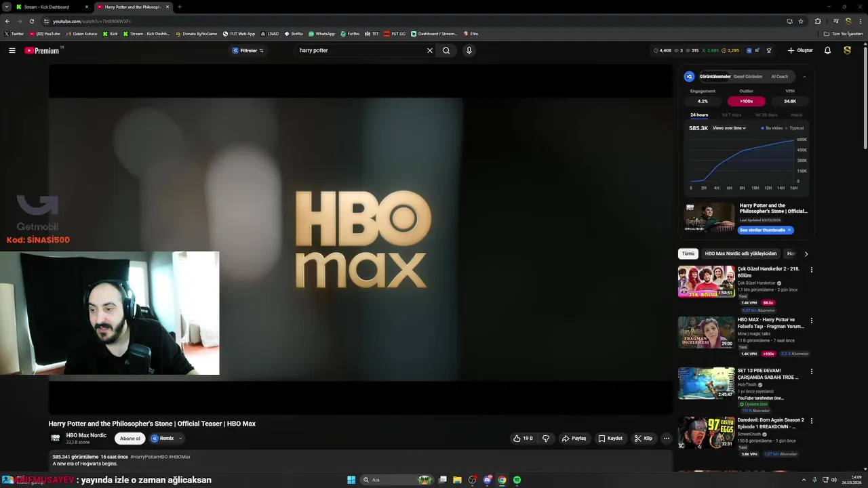Switch to AI Coach tab
This screenshot has width=868, height=488.
point(779,77)
